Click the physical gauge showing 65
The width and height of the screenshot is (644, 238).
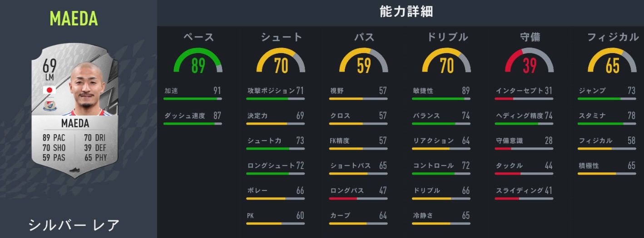pyautogui.click(x=612, y=62)
